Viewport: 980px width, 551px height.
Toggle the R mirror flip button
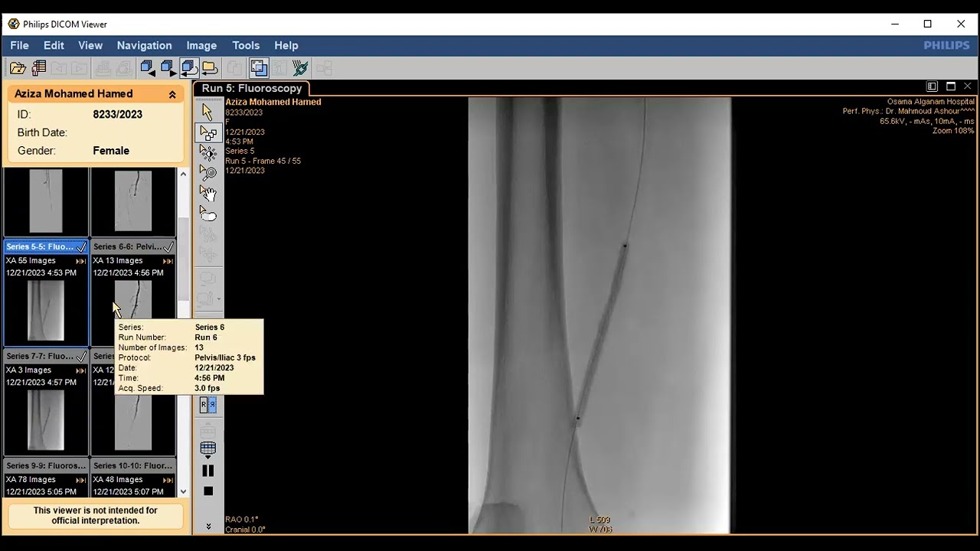point(207,405)
